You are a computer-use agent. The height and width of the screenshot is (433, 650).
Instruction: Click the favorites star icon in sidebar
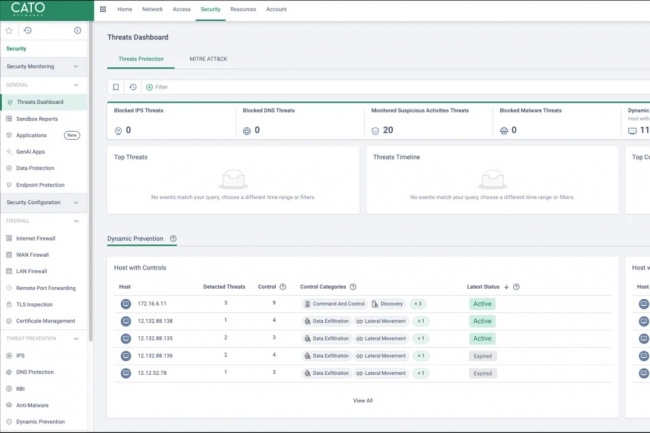click(x=10, y=30)
